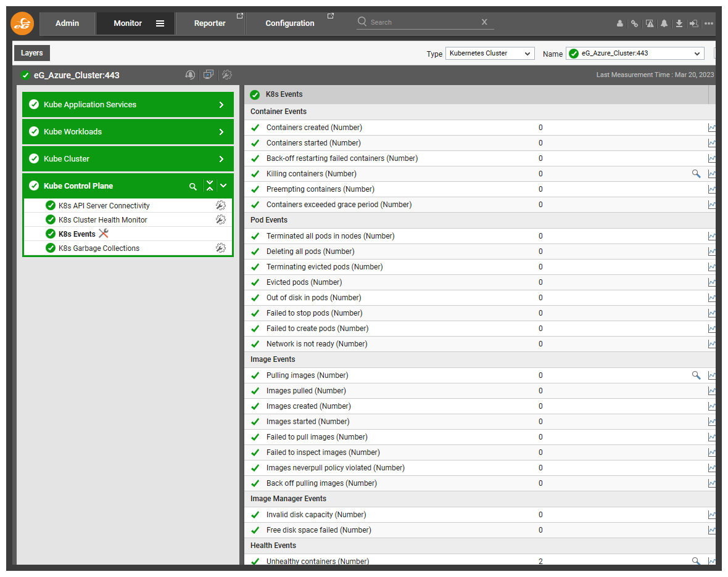This screenshot has height=577, width=728.
Task: Configure the K8s Cluster Health Monitor test
Action: point(220,219)
